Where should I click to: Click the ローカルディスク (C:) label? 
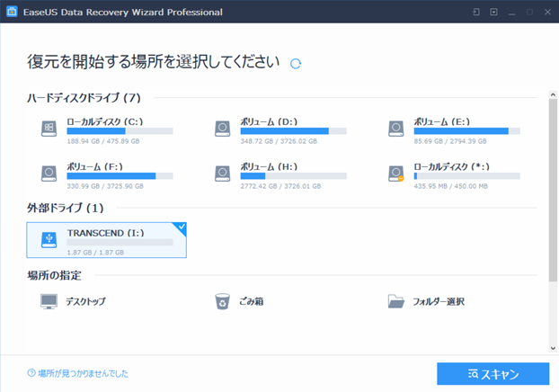click(105, 121)
